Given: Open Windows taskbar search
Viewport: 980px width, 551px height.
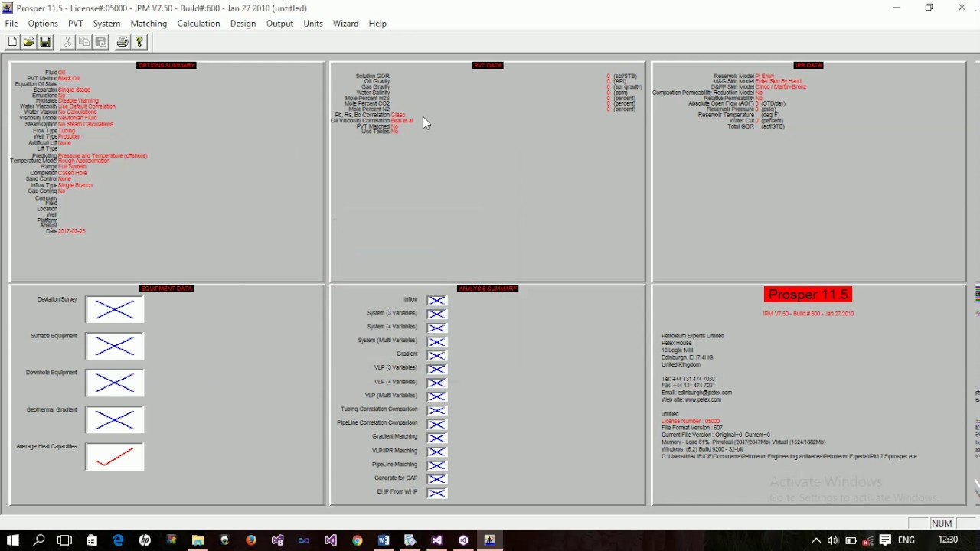Looking at the screenshot, I should (x=39, y=540).
